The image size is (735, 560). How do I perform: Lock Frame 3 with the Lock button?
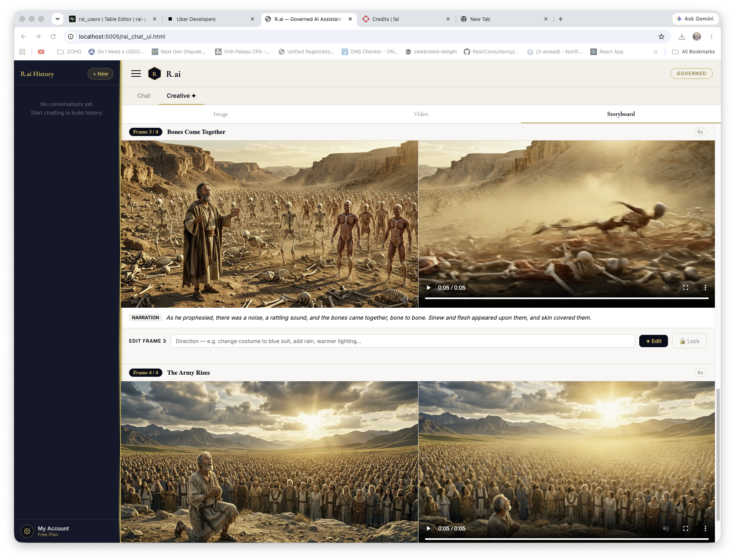pos(689,341)
